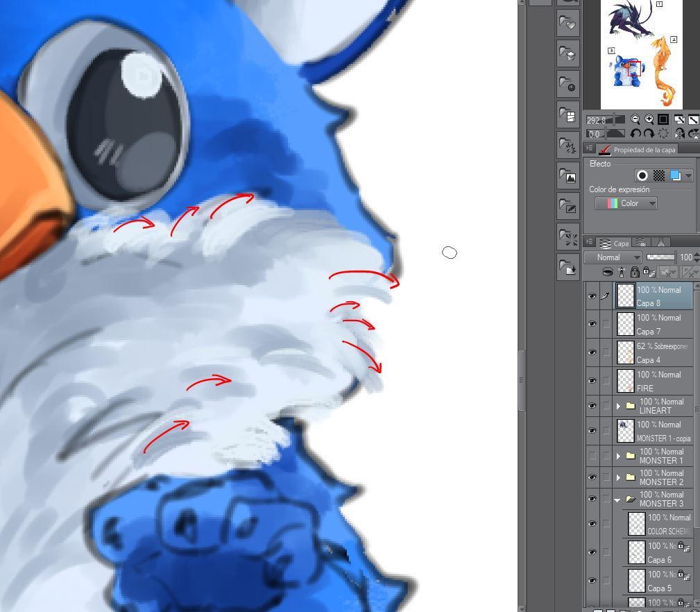Viewport: 700px width, 612px height.
Task: Open the image material folder with mountain icon
Action: pos(568,175)
